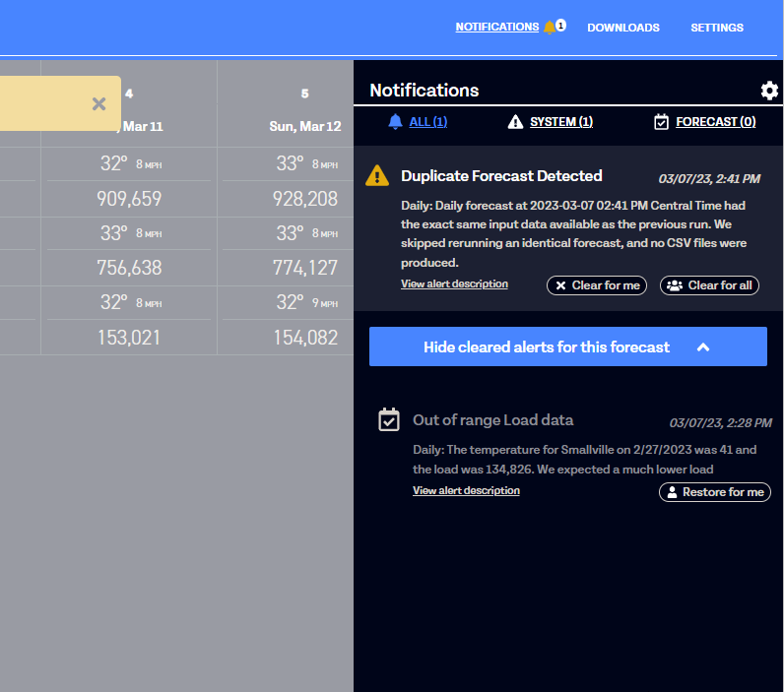Open notification settings gear icon

point(769,91)
